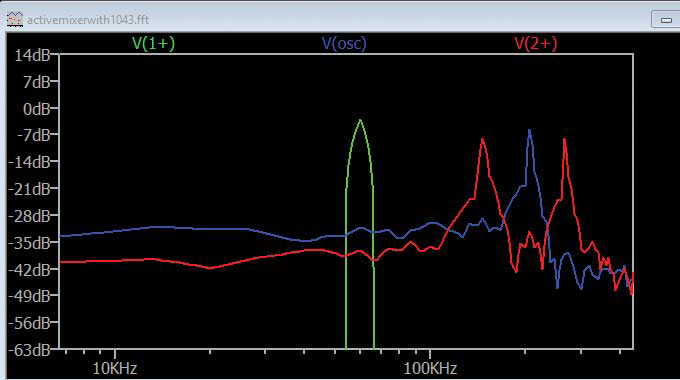Screen dimensions: 680x380
Task: Click the peak of the green V(1+) trace
Action: point(360,120)
